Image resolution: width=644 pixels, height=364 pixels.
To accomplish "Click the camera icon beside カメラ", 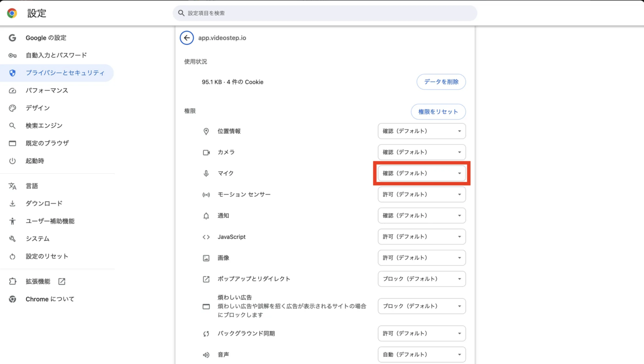I will tap(206, 152).
